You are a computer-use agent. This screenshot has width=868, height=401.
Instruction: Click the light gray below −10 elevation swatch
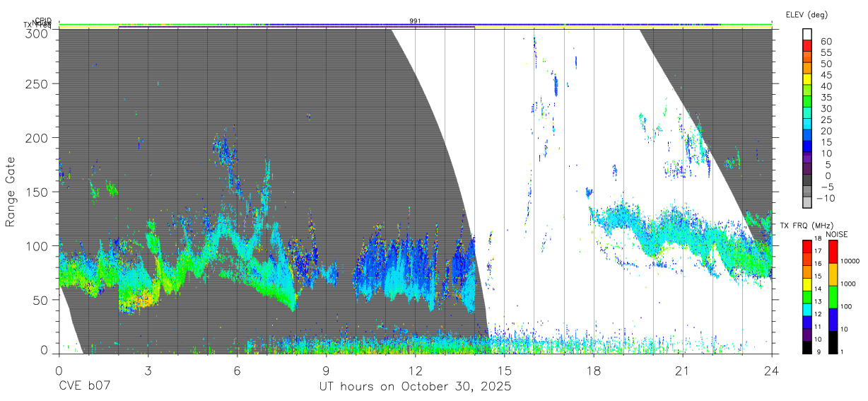[808, 203]
